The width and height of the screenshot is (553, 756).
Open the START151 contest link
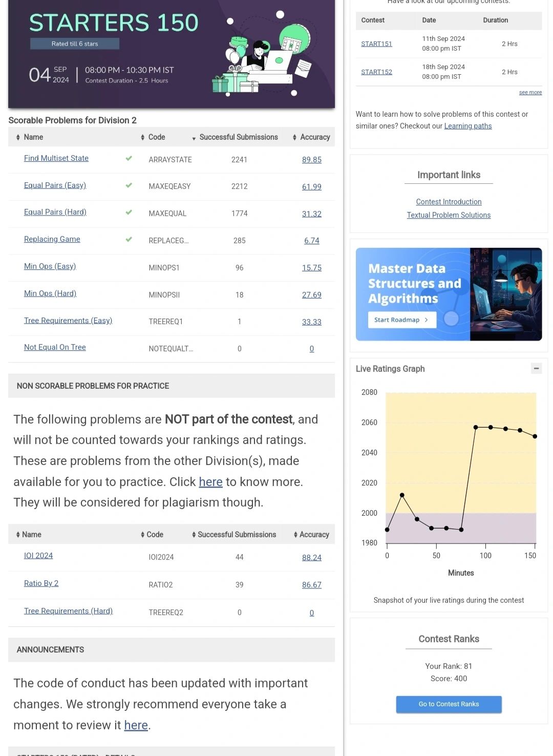pyautogui.click(x=376, y=44)
